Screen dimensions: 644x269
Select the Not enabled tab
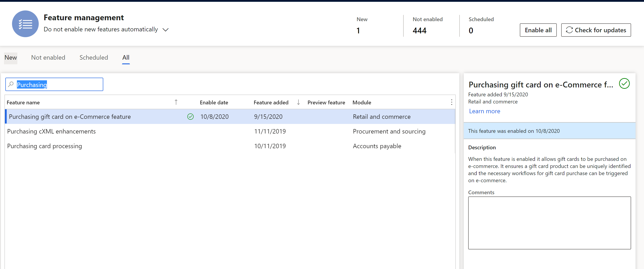coord(48,57)
